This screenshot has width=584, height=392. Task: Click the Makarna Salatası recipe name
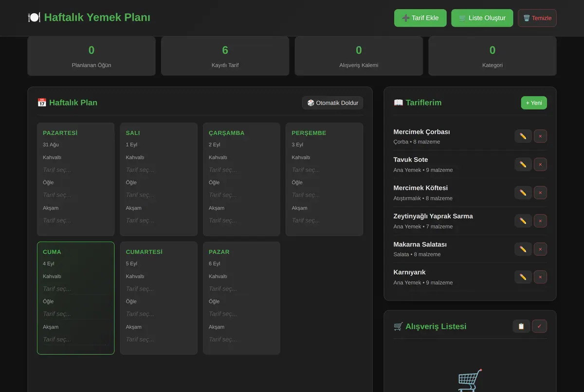[420, 244]
